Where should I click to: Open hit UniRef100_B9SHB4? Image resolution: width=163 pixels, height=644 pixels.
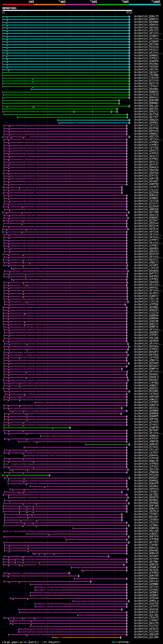pyautogui.click(x=146, y=22)
